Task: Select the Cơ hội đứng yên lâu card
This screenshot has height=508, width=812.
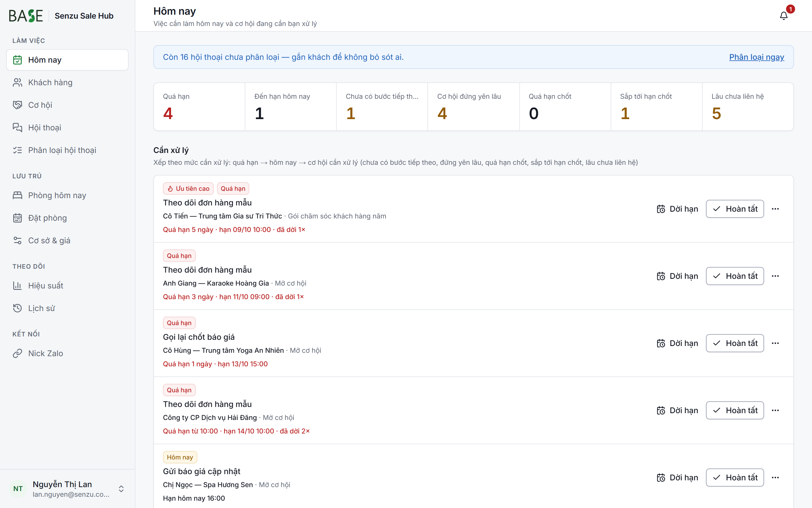Action: pos(473,106)
